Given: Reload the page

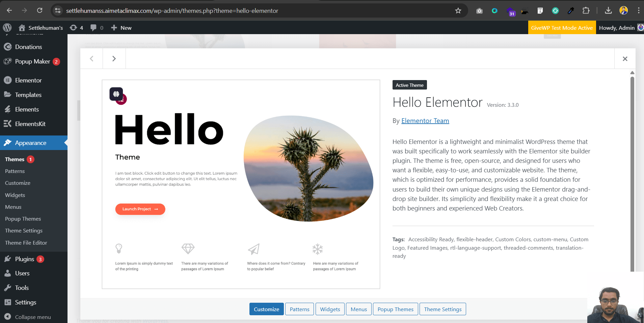Looking at the screenshot, I should click(39, 10).
